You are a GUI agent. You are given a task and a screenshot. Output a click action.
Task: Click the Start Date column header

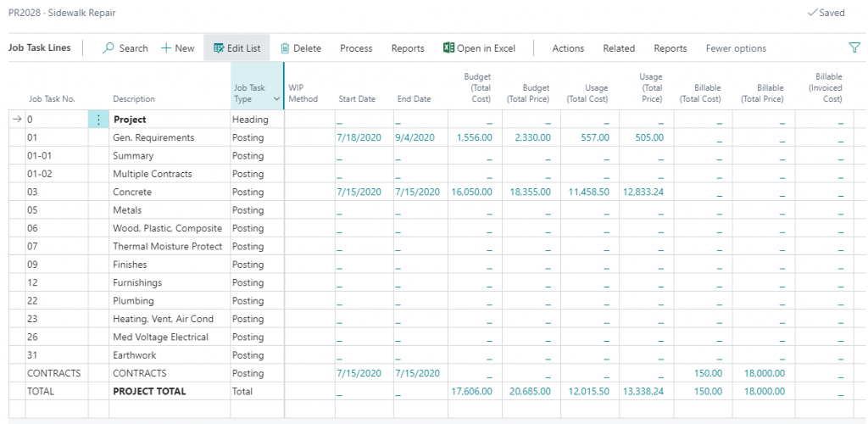pyautogui.click(x=357, y=99)
